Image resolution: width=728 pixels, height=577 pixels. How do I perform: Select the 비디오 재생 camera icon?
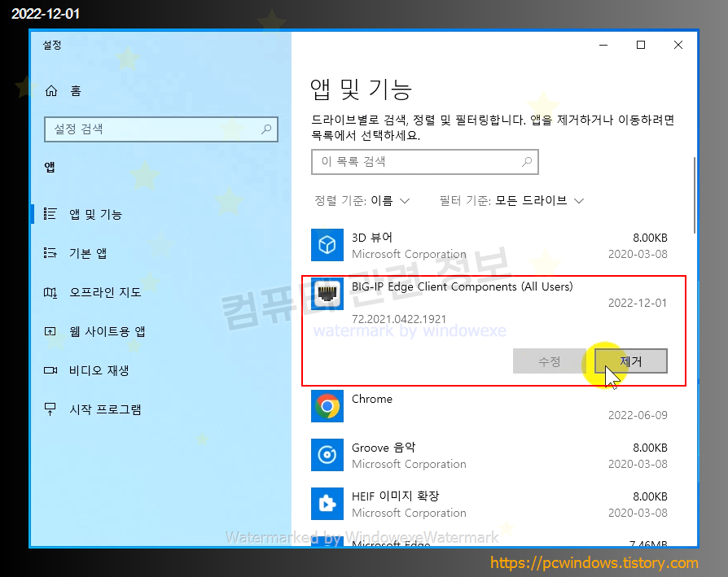(50, 370)
